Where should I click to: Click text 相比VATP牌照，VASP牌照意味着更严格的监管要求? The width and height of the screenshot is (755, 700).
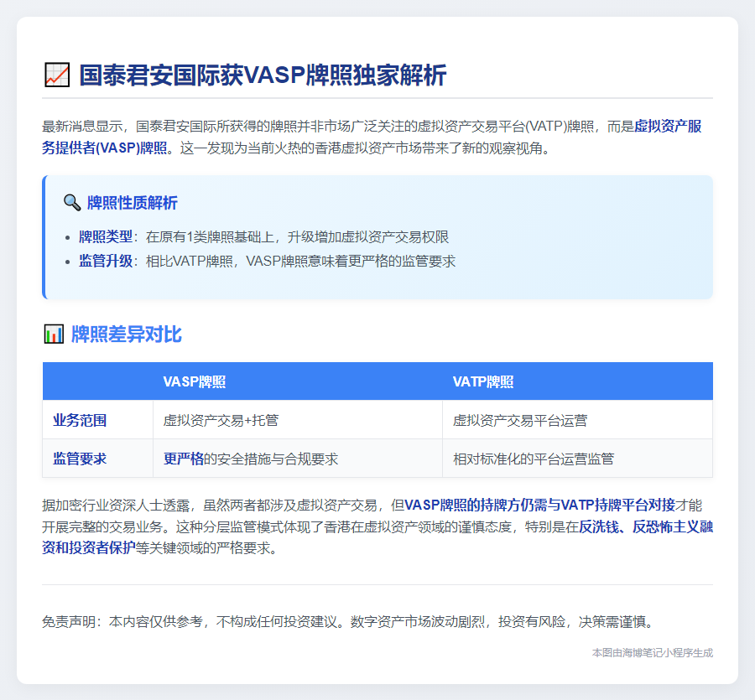pos(300,261)
